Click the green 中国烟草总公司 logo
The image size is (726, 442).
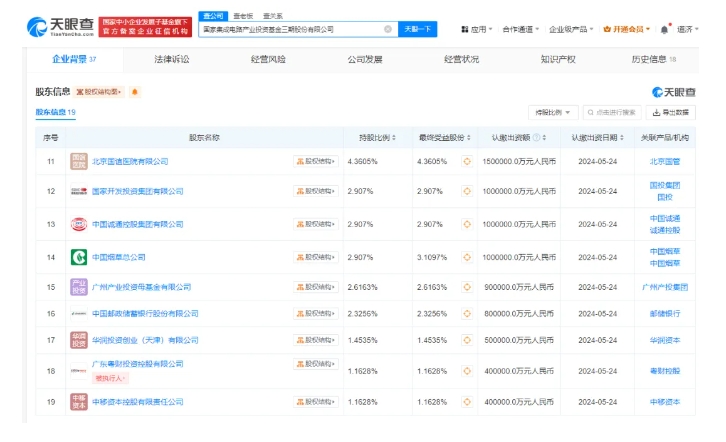pyautogui.click(x=79, y=257)
